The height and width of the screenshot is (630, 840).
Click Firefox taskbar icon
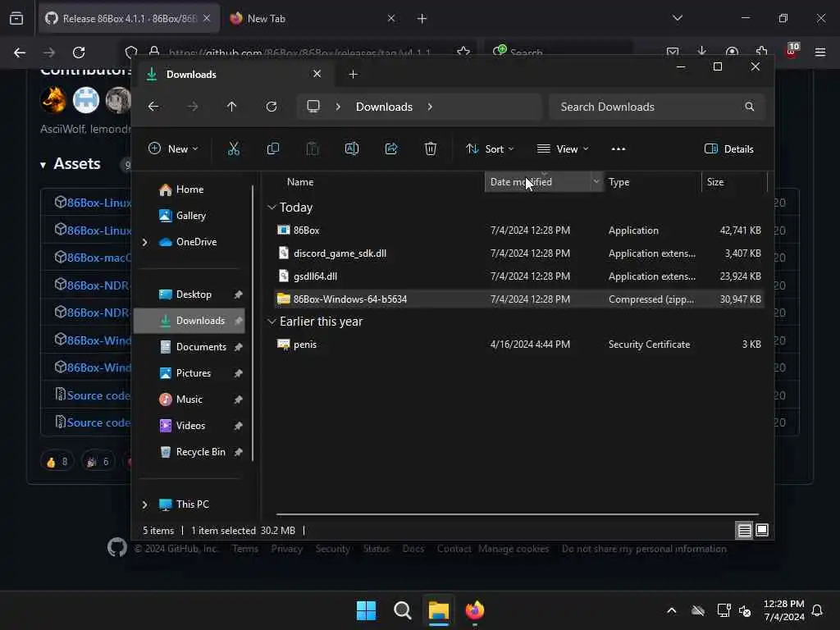[475, 610]
